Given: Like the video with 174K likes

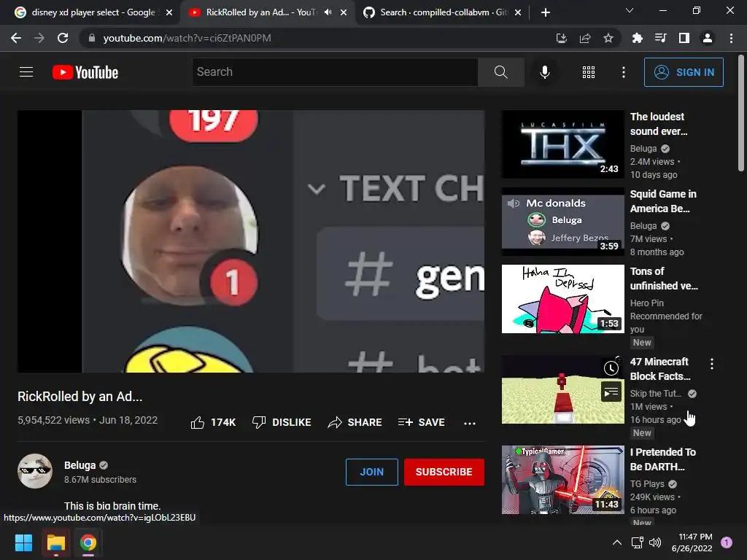Looking at the screenshot, I should click(213, 422).
